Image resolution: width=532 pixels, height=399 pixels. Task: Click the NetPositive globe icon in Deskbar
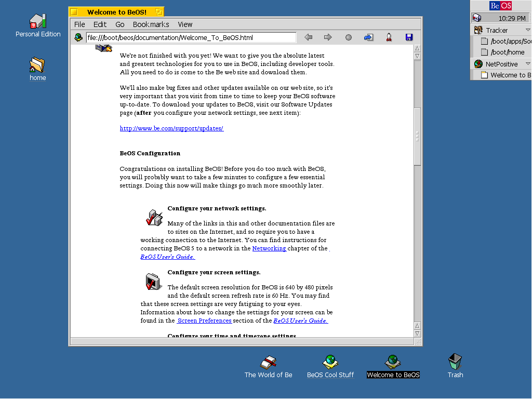click(x=478, y=64)
